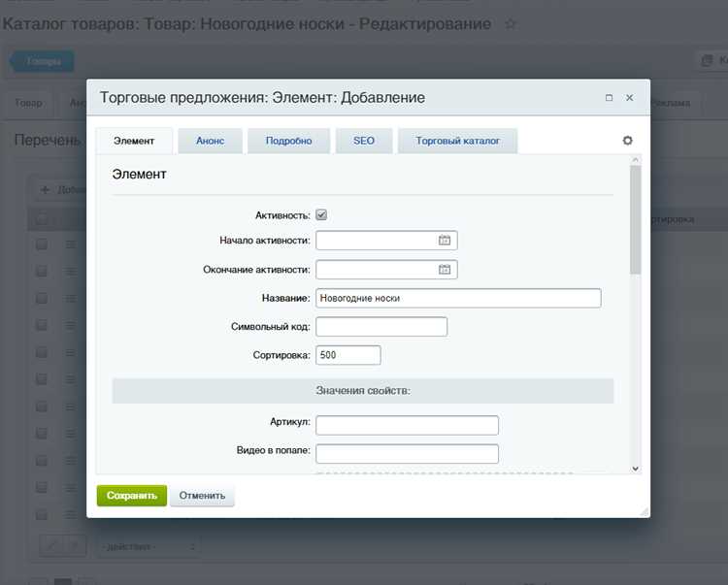Screen dimensions: 728x585
Task: Click the dialog scrollbar down arrow
Action: pyautogui.click(x=635, y=469)
